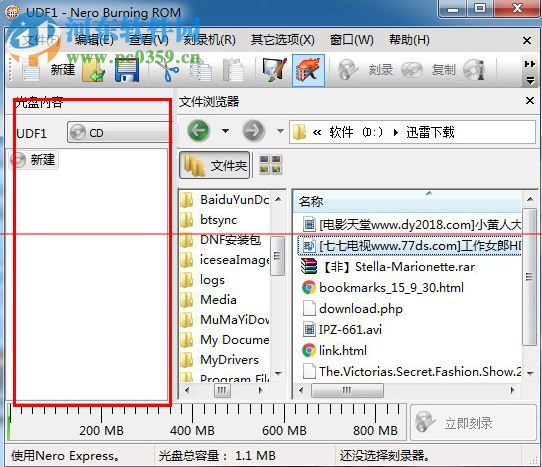542x467 pixels.
Task: Select the MyDrivers folder
Action: click(219, 360)
